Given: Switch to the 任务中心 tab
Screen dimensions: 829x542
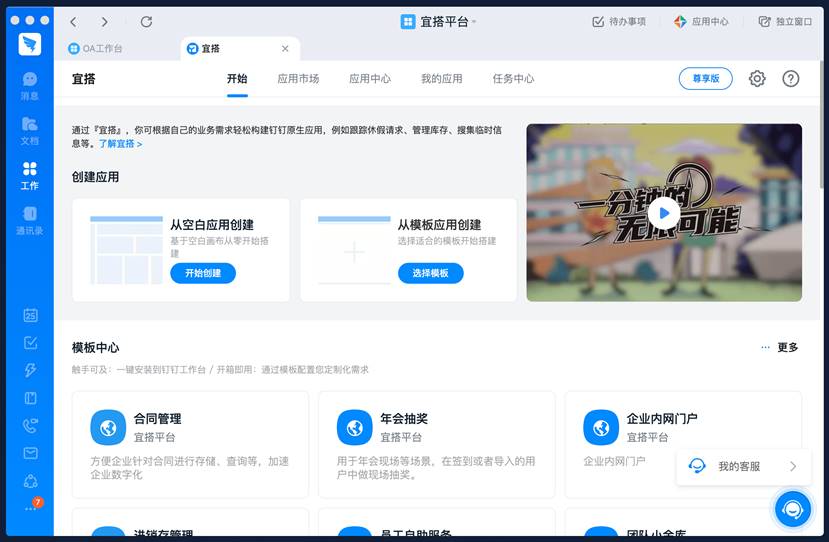Looking at the screenshot, I should coord(513,78).
